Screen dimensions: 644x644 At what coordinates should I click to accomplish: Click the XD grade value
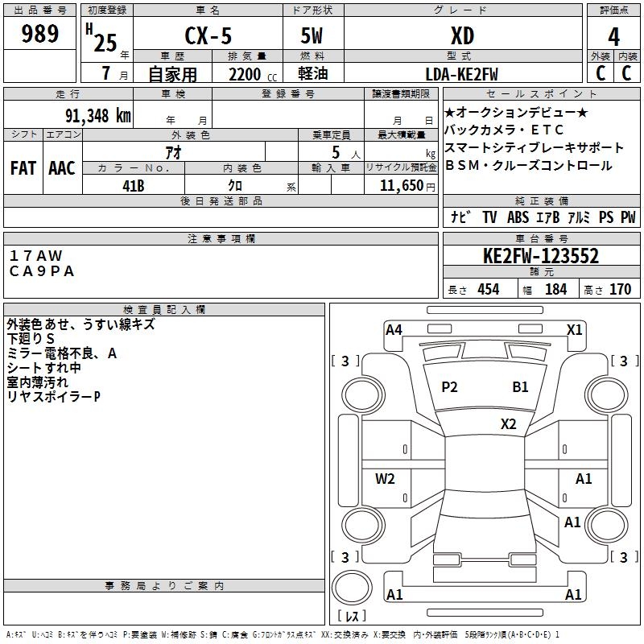[x=462, y=36]
